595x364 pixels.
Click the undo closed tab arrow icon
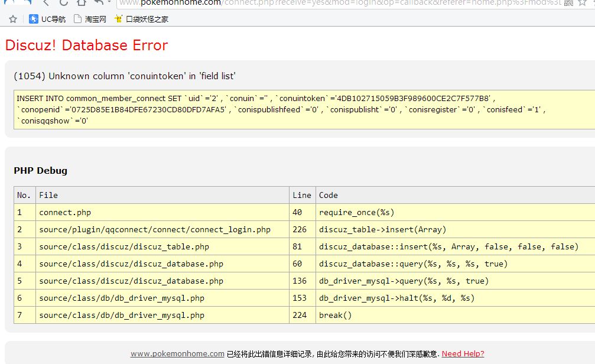pyautogui.click(x=99, y=2)
